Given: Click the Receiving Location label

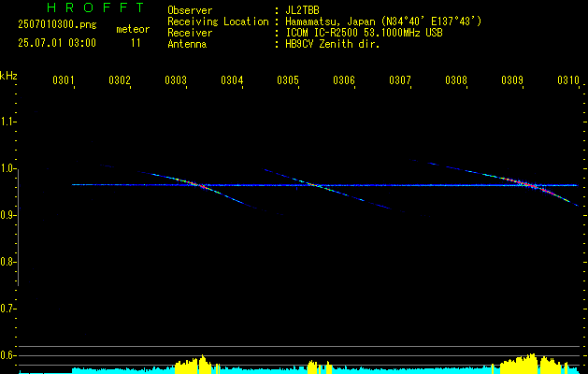Looking at the screenshot, I should point(218,22).
